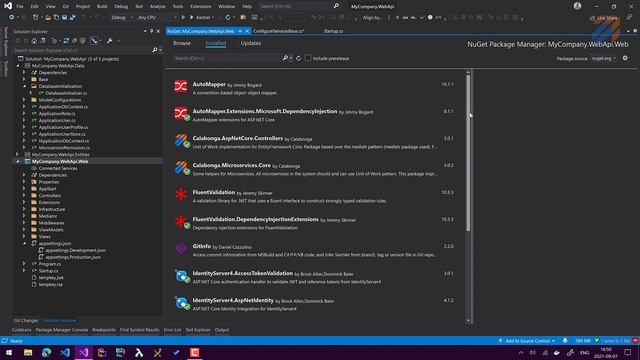640x360 pixels.
Task: Open the Error List tab
Action: (x=172, y=330)
